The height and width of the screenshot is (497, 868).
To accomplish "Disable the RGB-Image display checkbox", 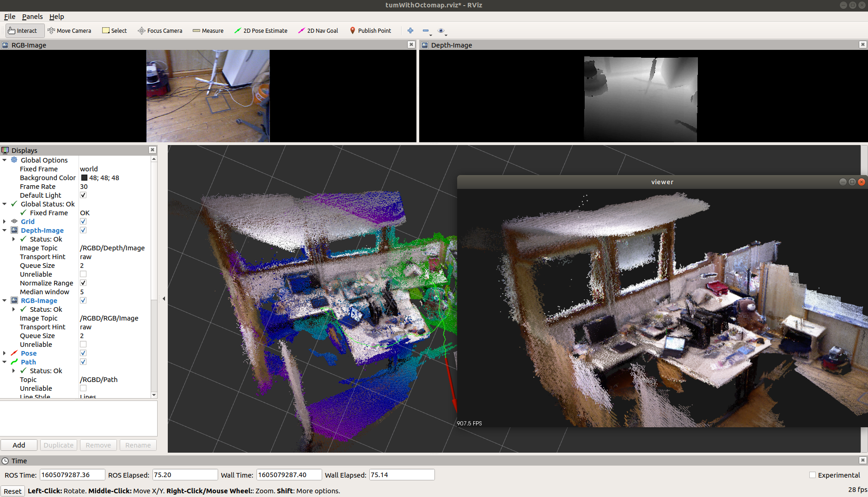I will (x=83, y=300).
